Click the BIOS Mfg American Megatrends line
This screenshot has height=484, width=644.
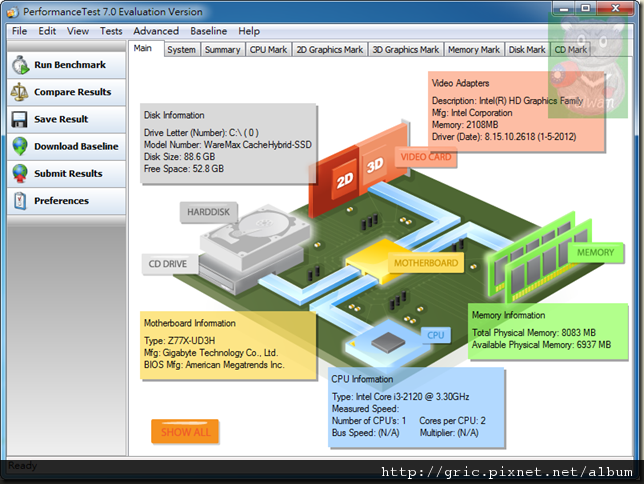click(214, 364)
